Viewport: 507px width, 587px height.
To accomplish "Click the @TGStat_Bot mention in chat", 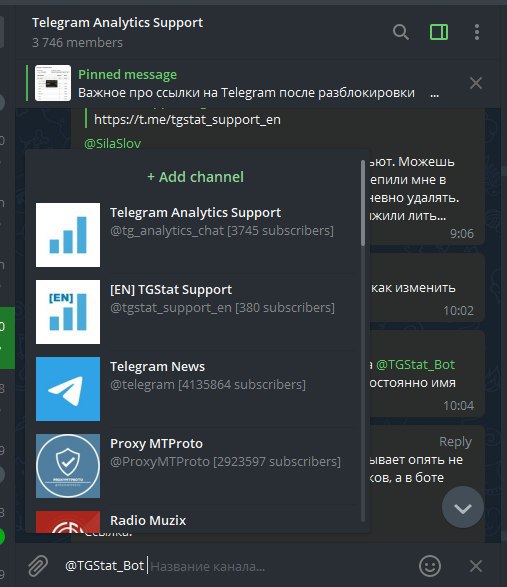I will click(415, 365).
